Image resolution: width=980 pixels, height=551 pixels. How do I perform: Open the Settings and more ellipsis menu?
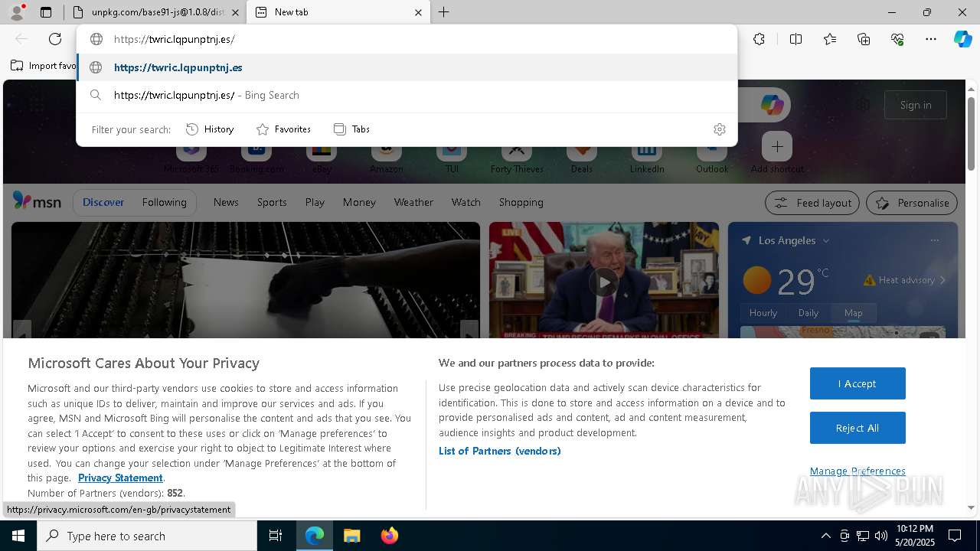(931, 39)
